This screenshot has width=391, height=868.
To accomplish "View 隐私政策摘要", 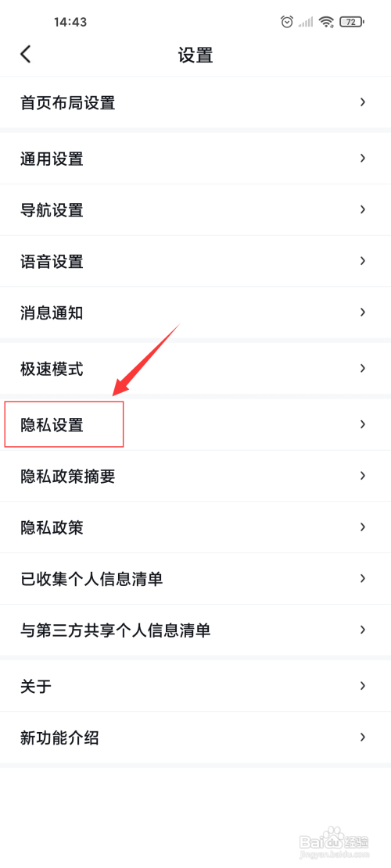I will (195, 476).
